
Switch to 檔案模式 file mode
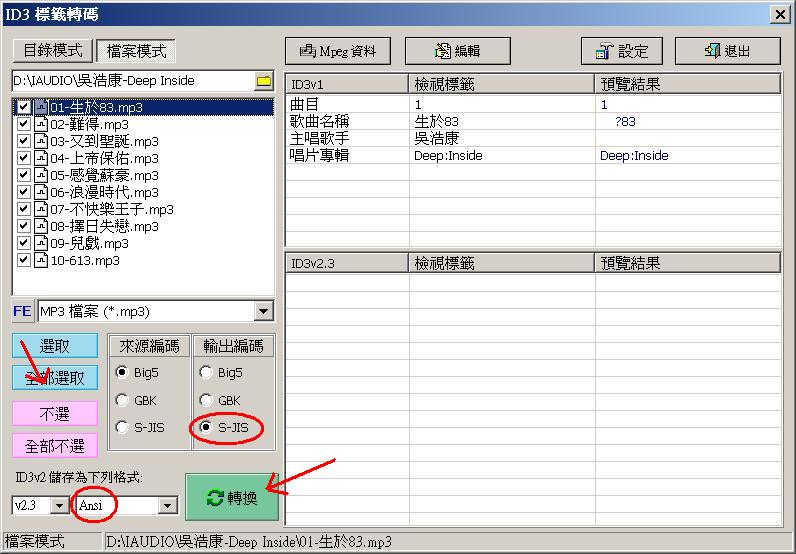pyautogui.click(x=134, y=51)
